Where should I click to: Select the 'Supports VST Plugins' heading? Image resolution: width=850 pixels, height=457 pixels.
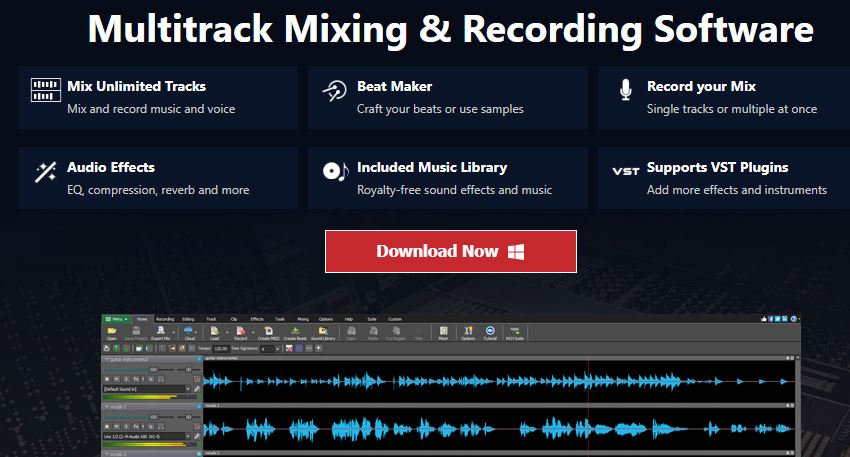[x=718, y=167]
